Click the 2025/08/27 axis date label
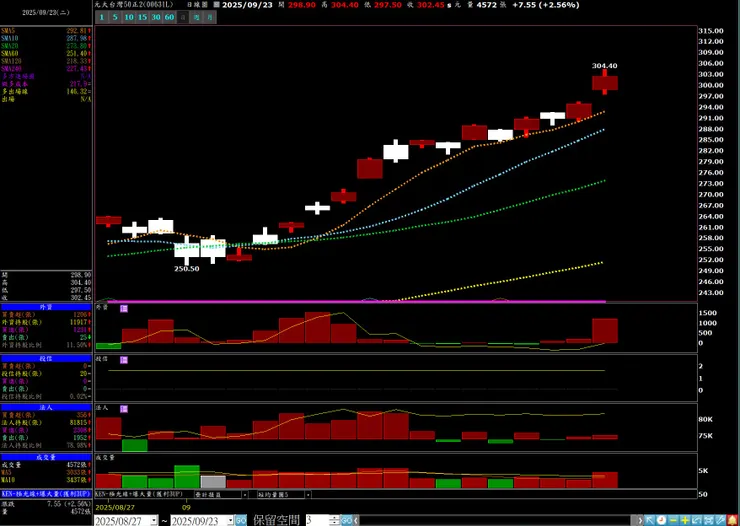 pyautogui.click(x=113, y=508)
